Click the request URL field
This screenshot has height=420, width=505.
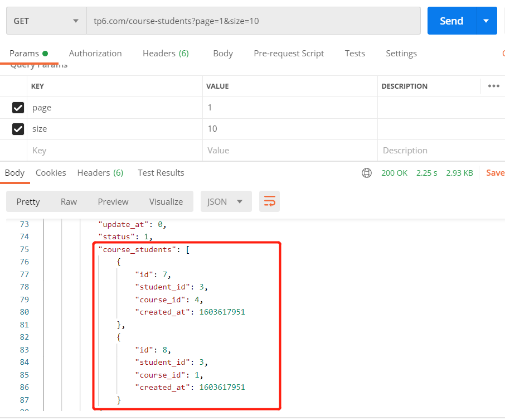pos(254,21)
